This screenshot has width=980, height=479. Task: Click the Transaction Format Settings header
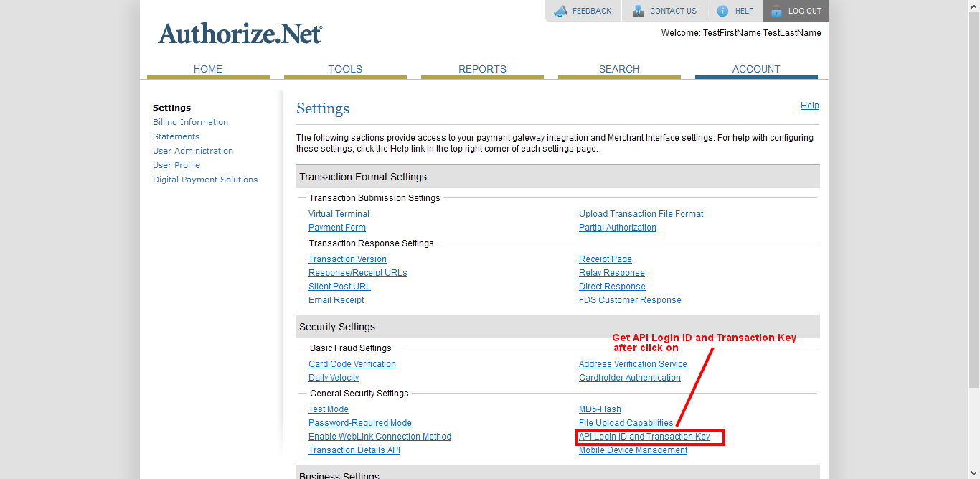557,177
